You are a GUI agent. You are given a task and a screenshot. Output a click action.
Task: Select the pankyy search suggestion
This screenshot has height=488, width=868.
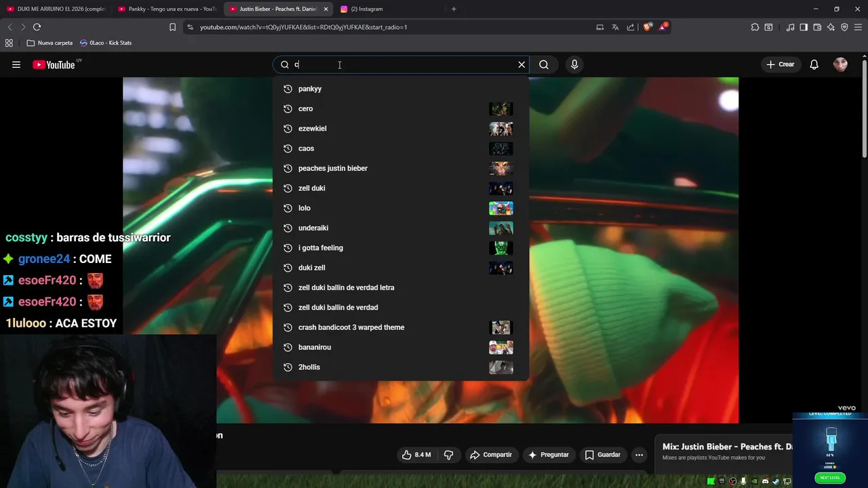(x=400, y=89)
